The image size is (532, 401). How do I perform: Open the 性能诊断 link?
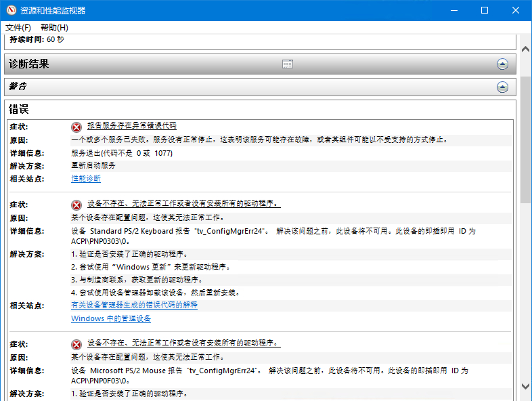(x=86, y=178)
